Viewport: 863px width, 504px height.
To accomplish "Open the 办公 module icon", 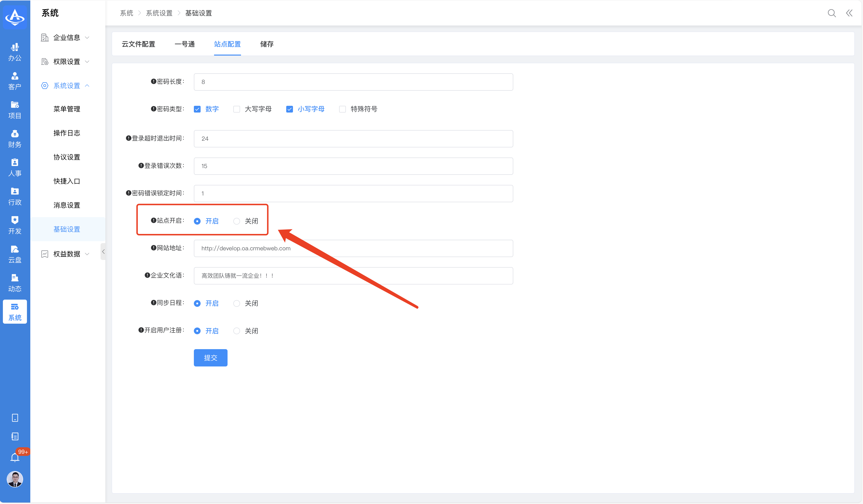I will 15,52.
